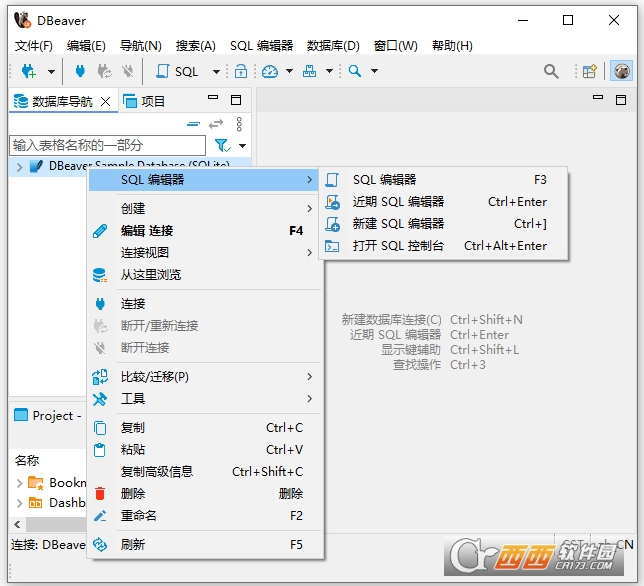Click the Disconnect toolbar icon
This screenshot has width=644, height=586.
(128, 71)
